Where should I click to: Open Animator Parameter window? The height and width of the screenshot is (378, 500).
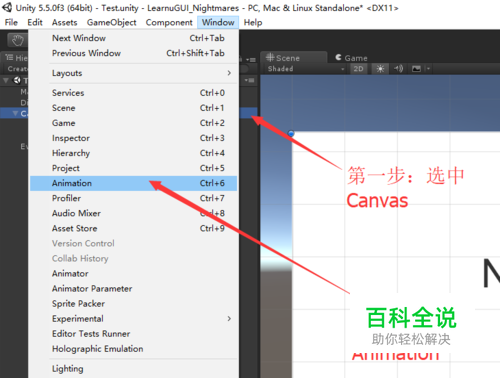point(133,289)
